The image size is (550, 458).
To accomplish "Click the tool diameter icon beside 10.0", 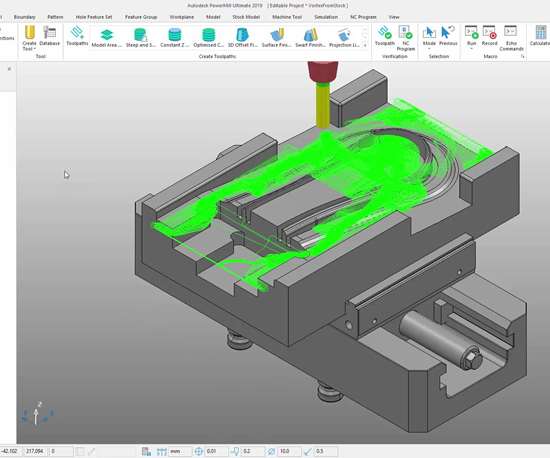I will pyautogui.click(x=271, y=451).
